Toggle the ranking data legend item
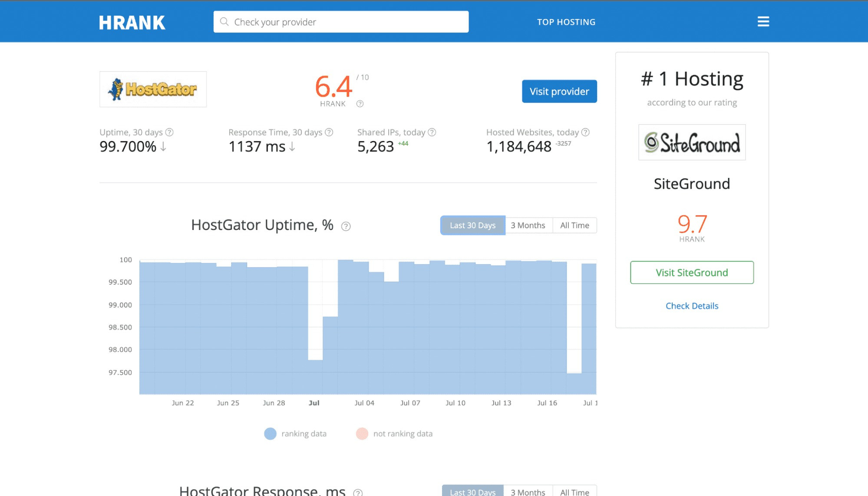This screenshot has height=496, width=868. (x=295, y=434)
